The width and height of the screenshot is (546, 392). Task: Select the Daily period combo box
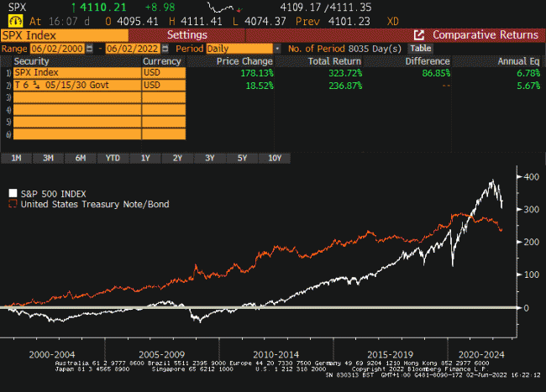(x=239, y=49)
